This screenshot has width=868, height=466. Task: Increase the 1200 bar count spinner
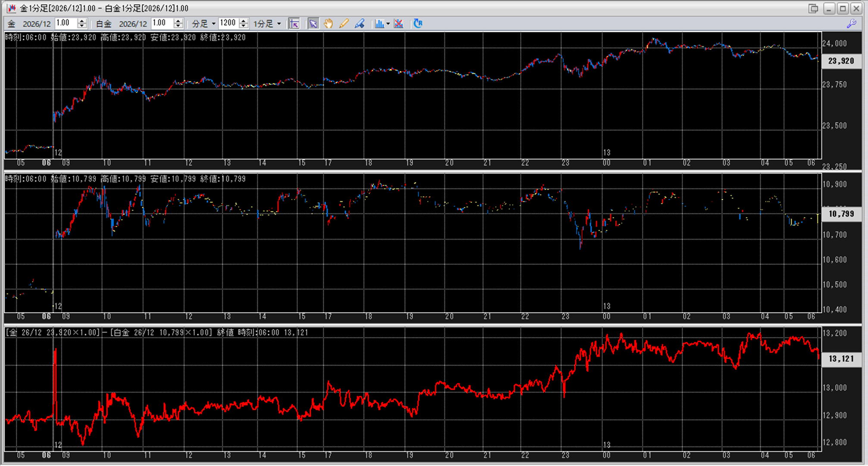click(x=244, y=21)
